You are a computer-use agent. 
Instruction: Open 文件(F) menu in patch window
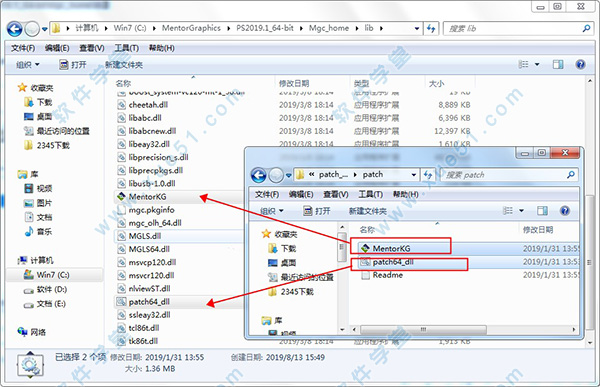(x=267, y=194)
